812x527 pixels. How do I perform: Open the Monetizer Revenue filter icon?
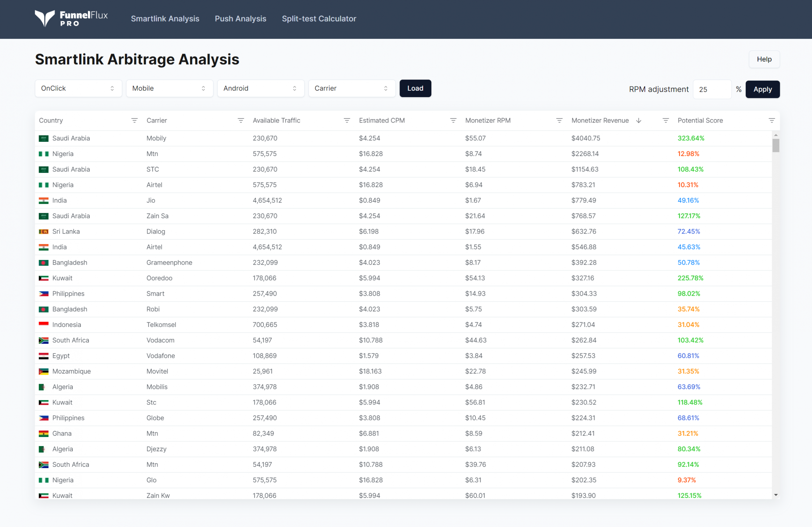(666, 120)
